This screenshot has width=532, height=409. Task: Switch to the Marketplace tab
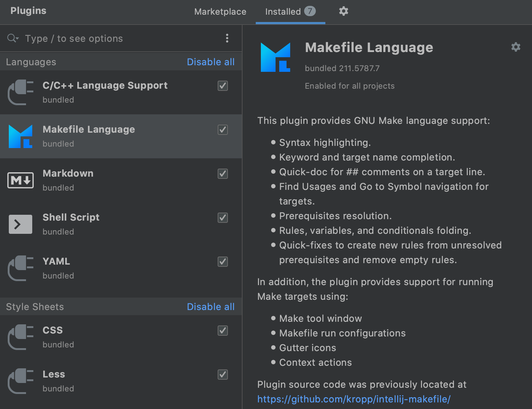coord(220,12)
